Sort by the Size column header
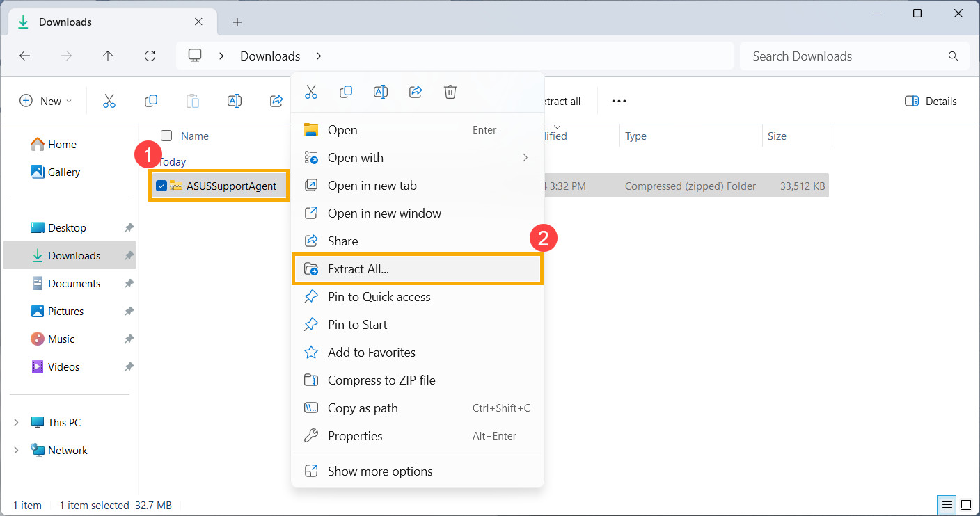This screenshot has width=980, height=516. click(777, 136)
